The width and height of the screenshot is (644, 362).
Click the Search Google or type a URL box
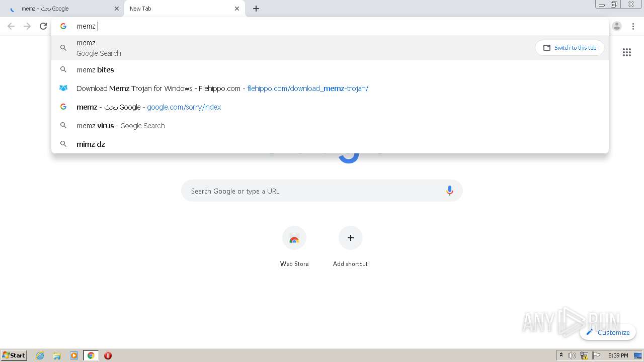pos(322,191)
